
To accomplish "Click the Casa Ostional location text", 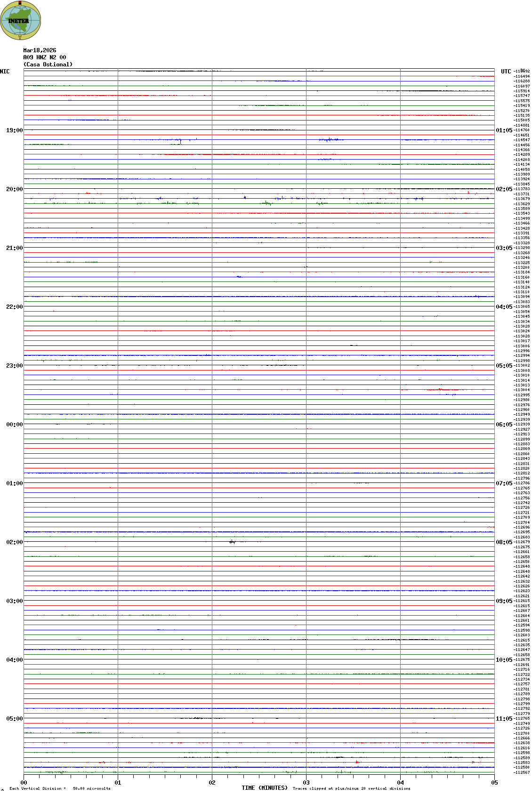I will coord(48,64).
